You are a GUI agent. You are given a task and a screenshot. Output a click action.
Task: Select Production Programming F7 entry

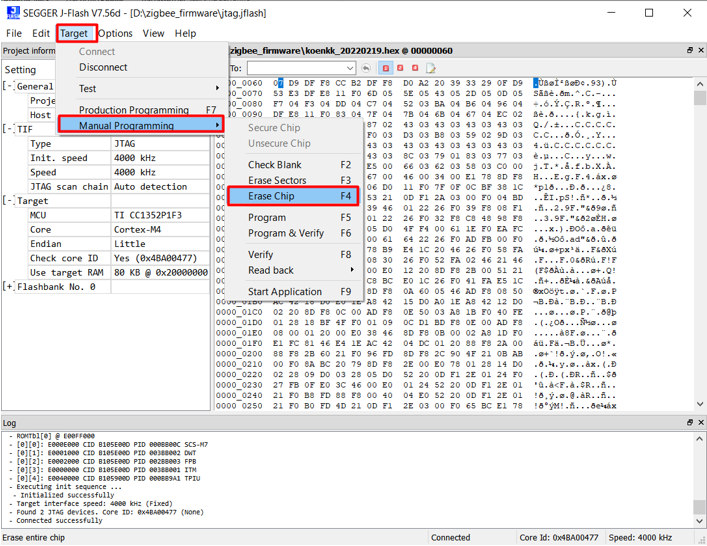coord(143,110)
